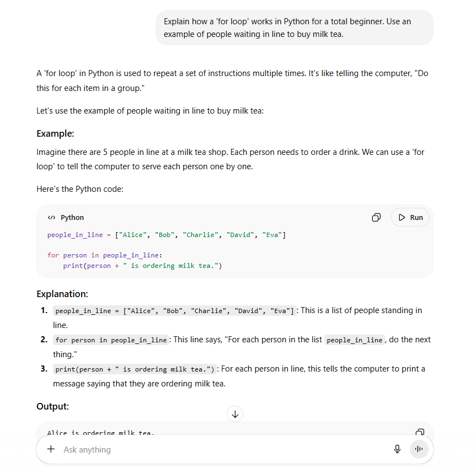Viewport: 476px width, 468px height.
Task: Click 'Here's the Python code:' text
Action: [80, 189]
